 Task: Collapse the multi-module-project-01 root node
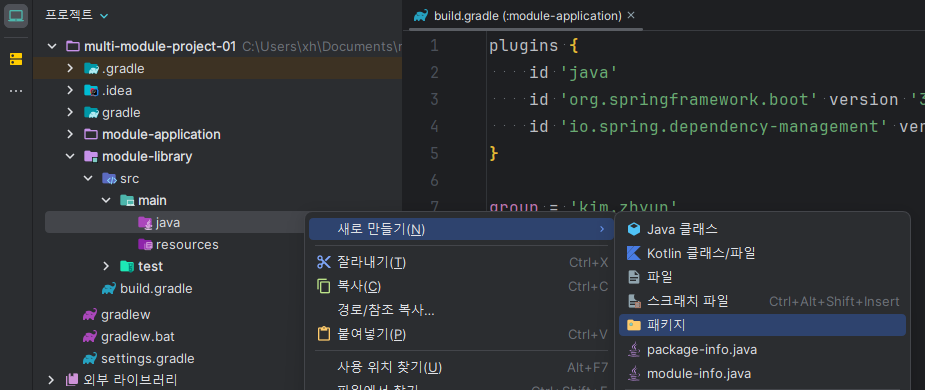[x=53, y=46]
